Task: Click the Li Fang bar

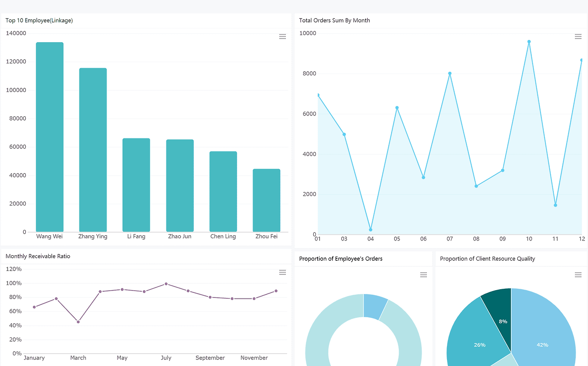Action: pos(136,185)
